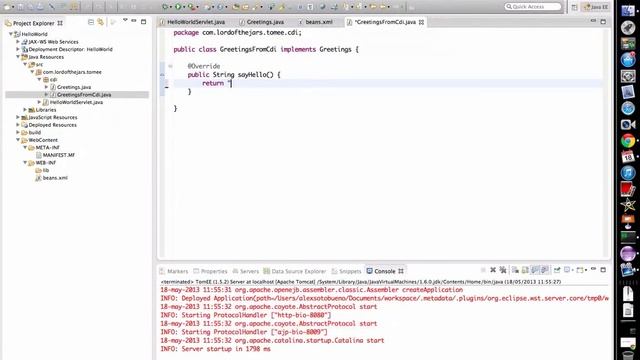Select HelloWorldServlet.java in Project Explorer
The width and height of the screenshot is (640, 360).
pos(76,102)
